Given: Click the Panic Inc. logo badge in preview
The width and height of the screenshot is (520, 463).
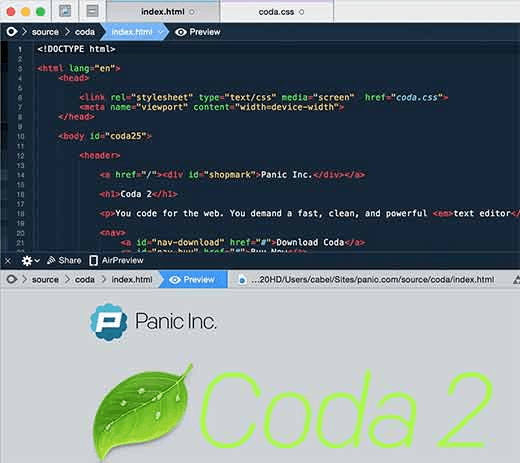Looking at the screenshot, I should (109, 322).
